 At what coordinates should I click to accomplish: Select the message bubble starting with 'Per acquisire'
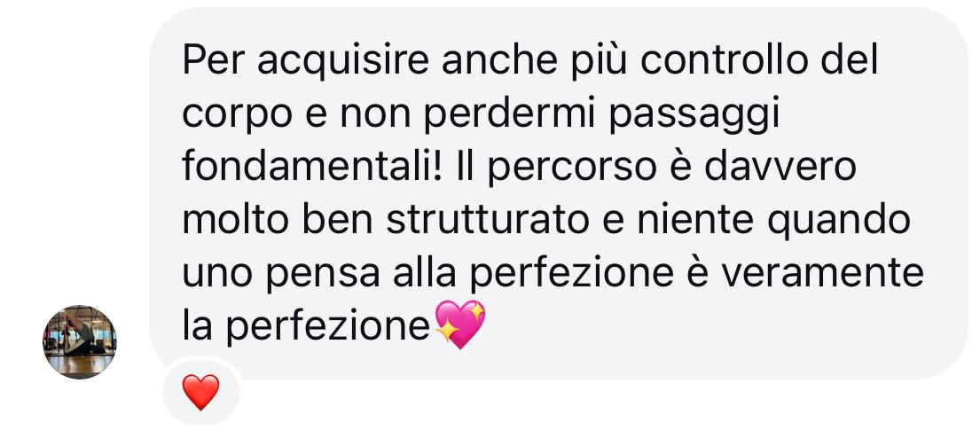(x=558, y=192)
